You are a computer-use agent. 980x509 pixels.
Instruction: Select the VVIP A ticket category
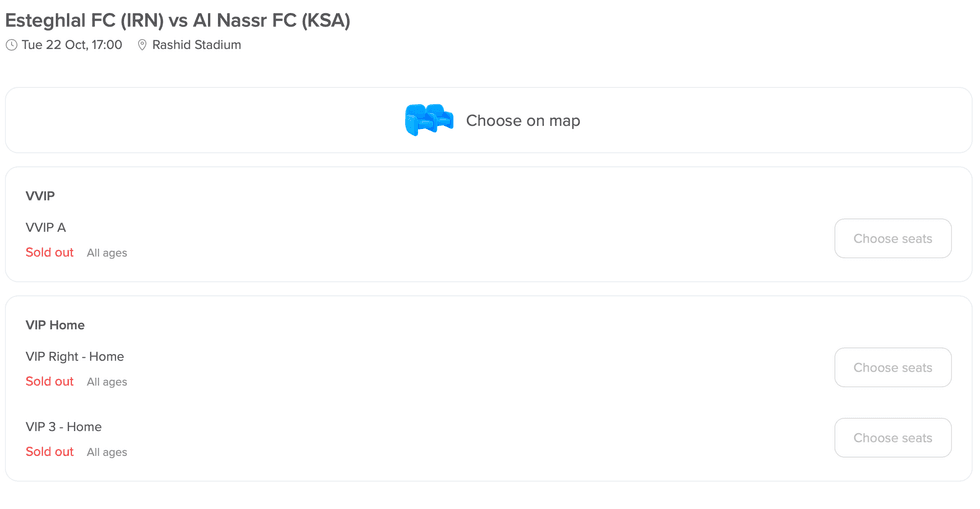pyautogui.click(x=46, y=228)
